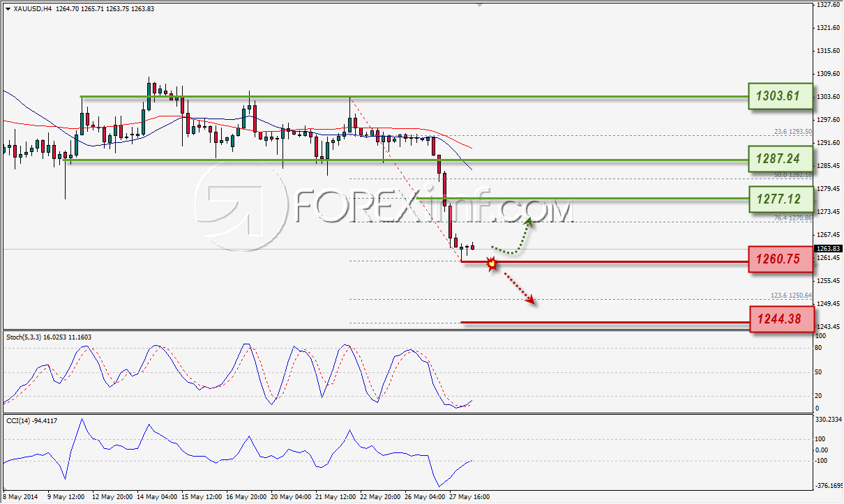Click the 1297.60 price axis value
The image size is (844, 504).
coord(827,119)
